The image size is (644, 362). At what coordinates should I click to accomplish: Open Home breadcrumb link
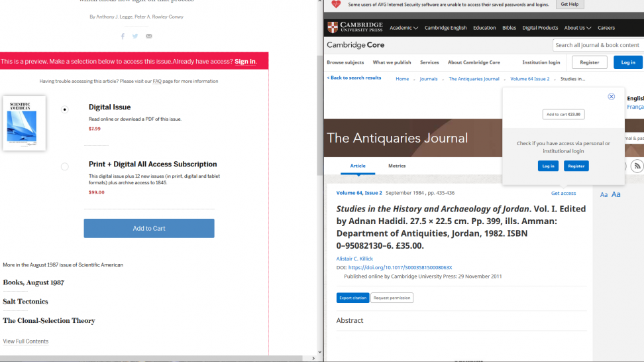[x=402, y=79]
